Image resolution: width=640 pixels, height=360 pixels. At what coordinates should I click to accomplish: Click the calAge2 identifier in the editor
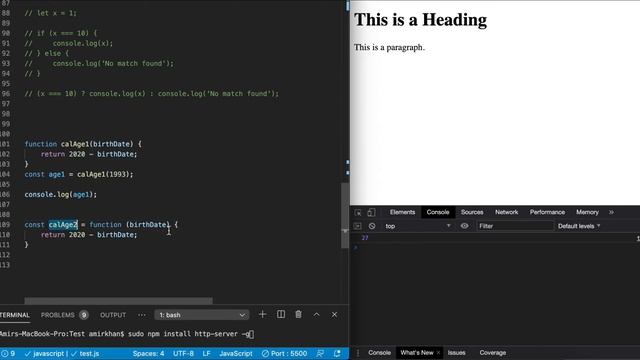pos(63,224)
